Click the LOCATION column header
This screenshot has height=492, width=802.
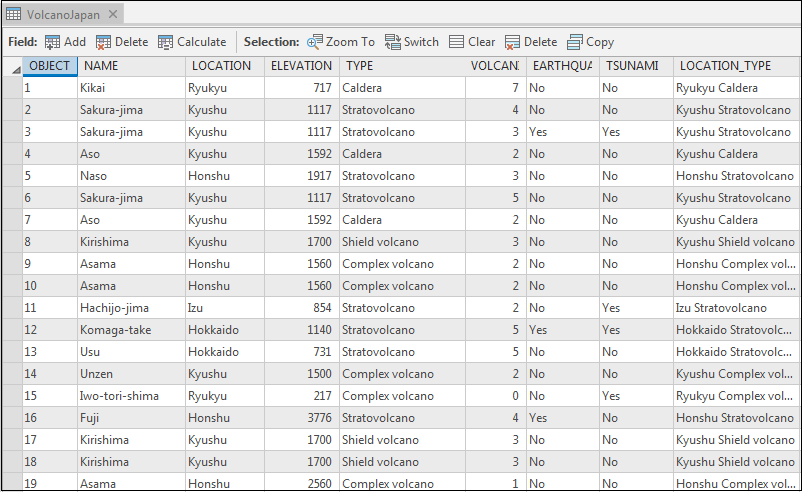(225, 66)
